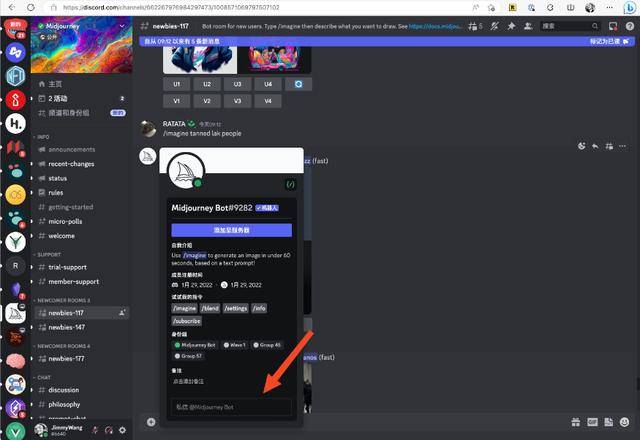Click the mark-as-read button in new messages bar
Viewport: 640px width, 440px height.
[610, 41]
